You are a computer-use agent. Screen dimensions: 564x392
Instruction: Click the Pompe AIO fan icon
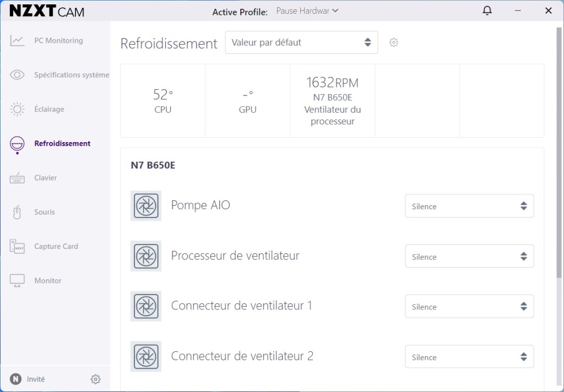[x=146, y=206]
